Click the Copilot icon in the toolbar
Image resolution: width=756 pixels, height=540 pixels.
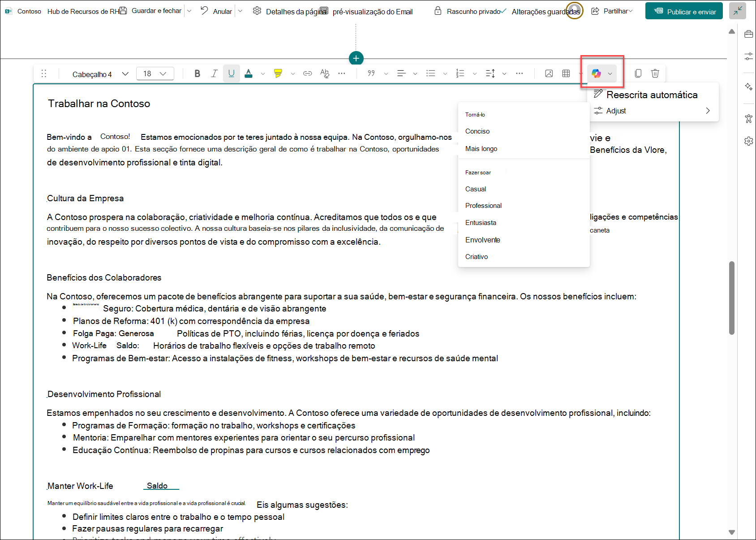click(596, 73)
